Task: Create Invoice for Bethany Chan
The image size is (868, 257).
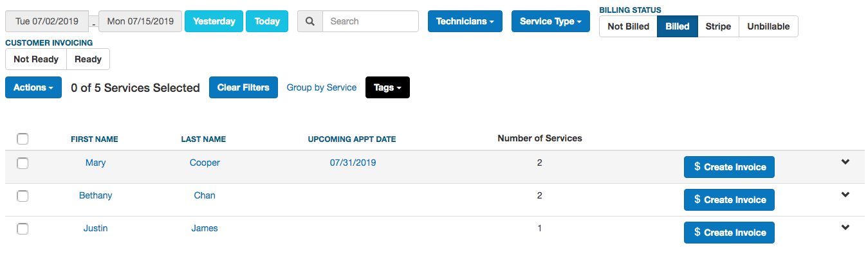Action: (x=729, y=200)
